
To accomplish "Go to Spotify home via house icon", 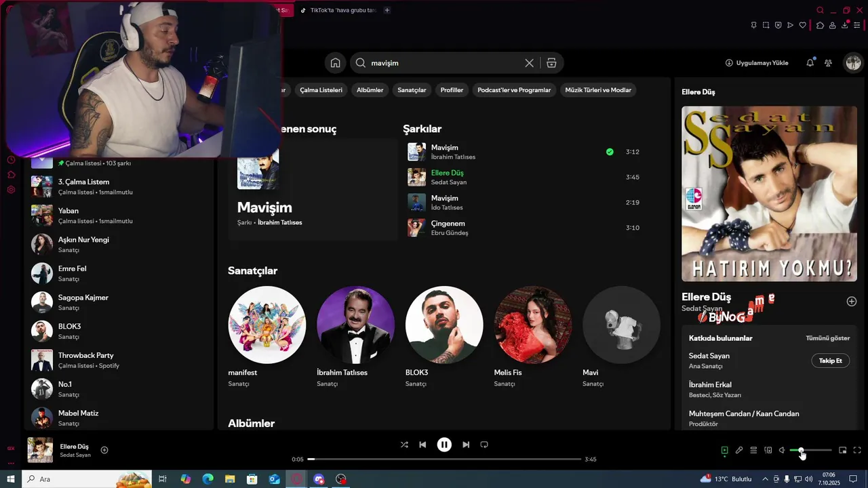I will pyautogui.click(x=335, y=63).
